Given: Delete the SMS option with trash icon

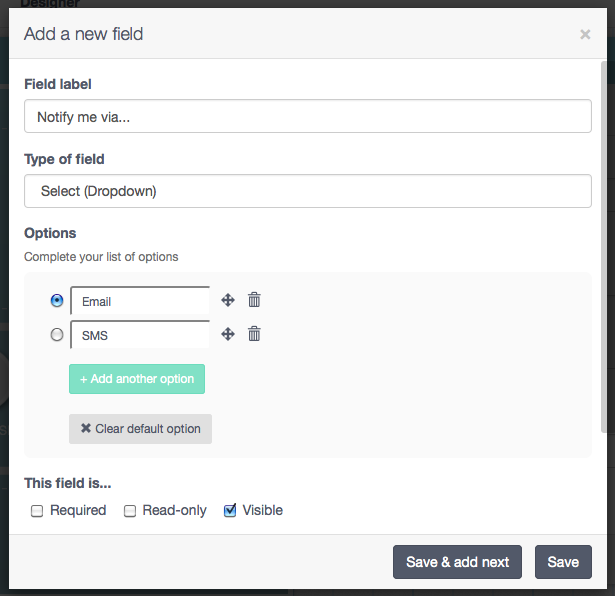Looking at the screenshot, I should pos(254,334).
